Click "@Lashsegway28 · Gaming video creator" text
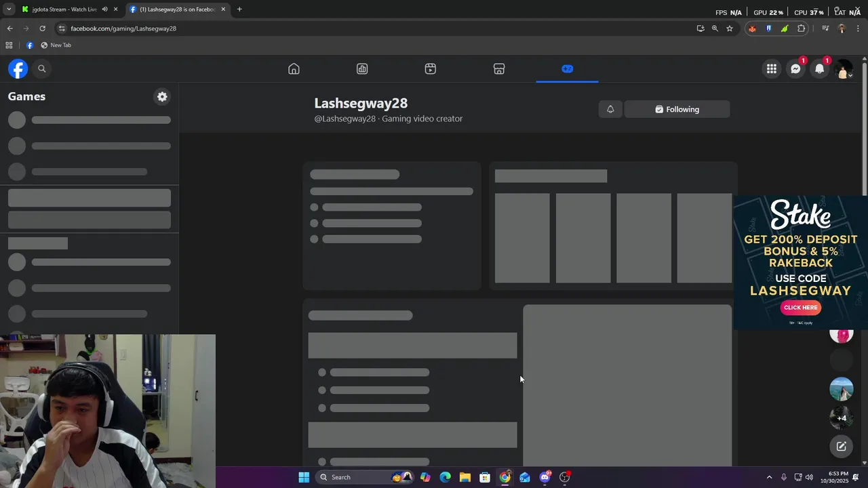Screen dimensions: 868x488 click(x=389, y=119)
